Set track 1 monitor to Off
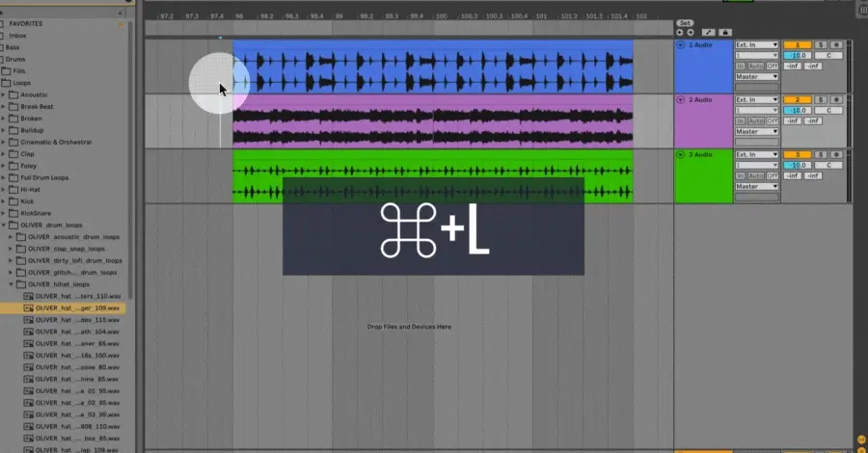This screenshot has width=868, height=453. click(773, 66)
